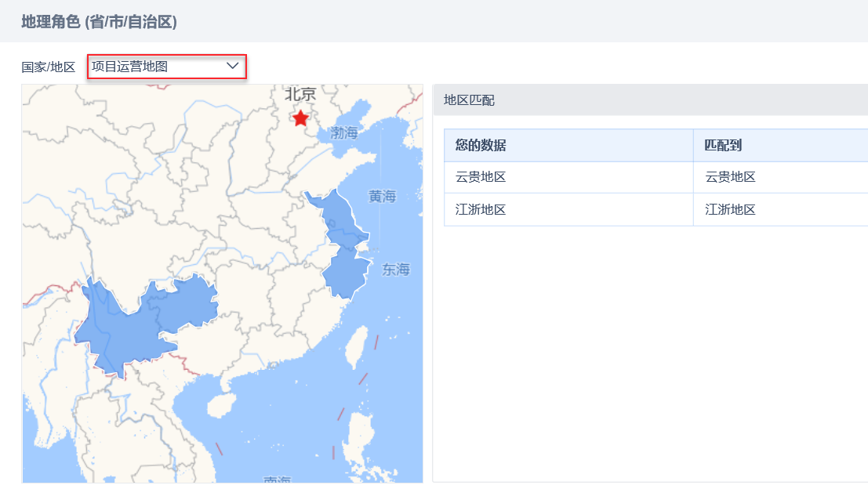The image size is (868, 496).
Task: Click the 项目运营地图 text in the combo box
Action: point(130,67)
